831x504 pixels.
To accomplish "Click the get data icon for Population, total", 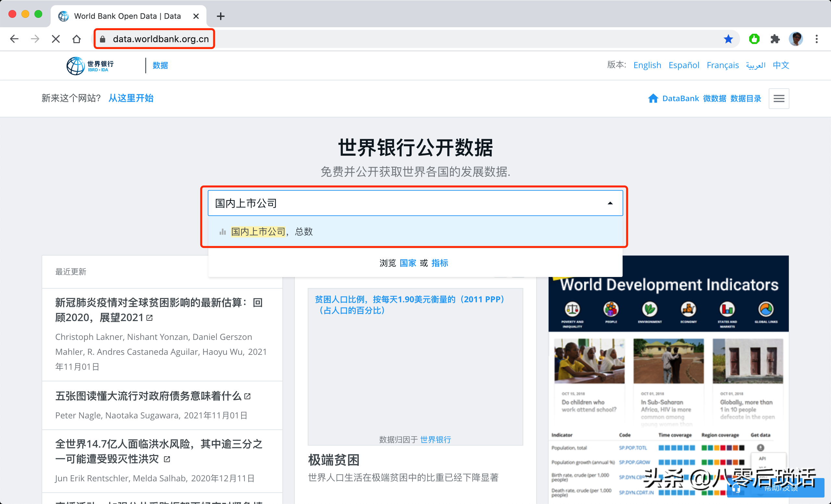I will 760,448.
